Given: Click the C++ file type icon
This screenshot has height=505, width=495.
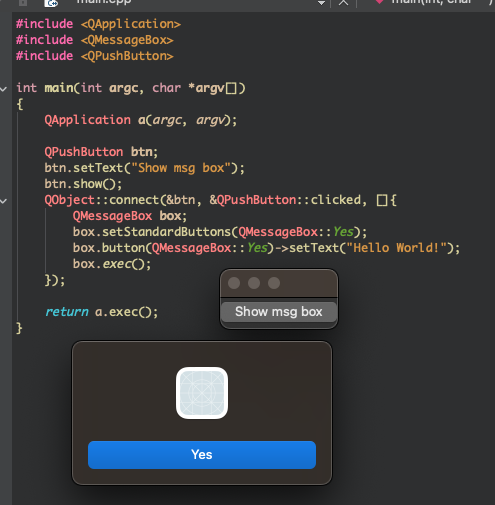Looking at the screenshot, I should coord(51,3).
